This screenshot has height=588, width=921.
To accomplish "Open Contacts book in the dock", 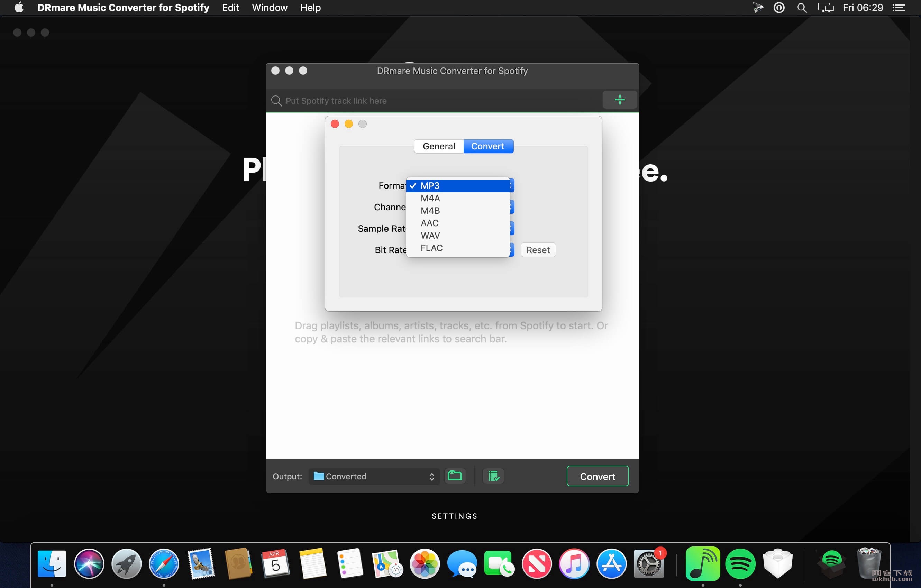I will tap(238, 563).
